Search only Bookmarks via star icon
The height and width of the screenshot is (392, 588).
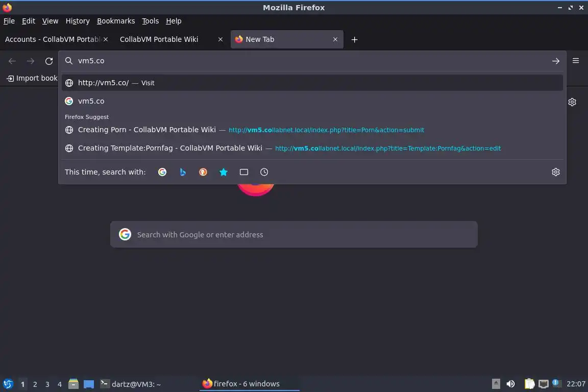click(x=224, y=172)
